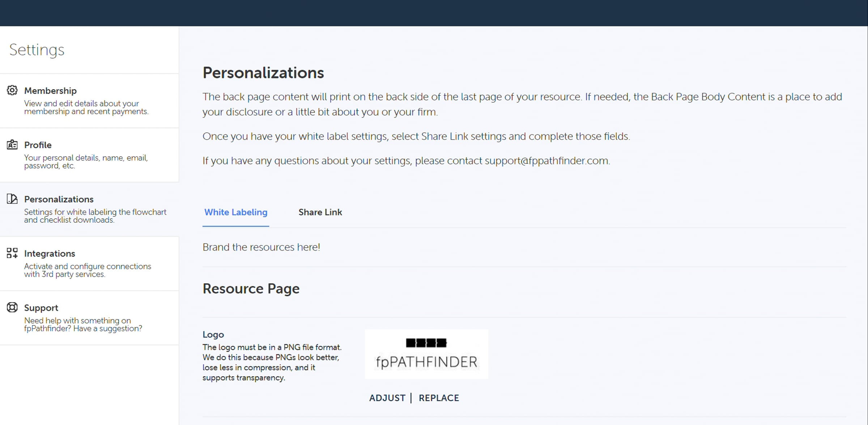Viewport: 868px width, 425px height.
Task: Click 'View and edit details about your membership' description
Action: pos(86,107)
